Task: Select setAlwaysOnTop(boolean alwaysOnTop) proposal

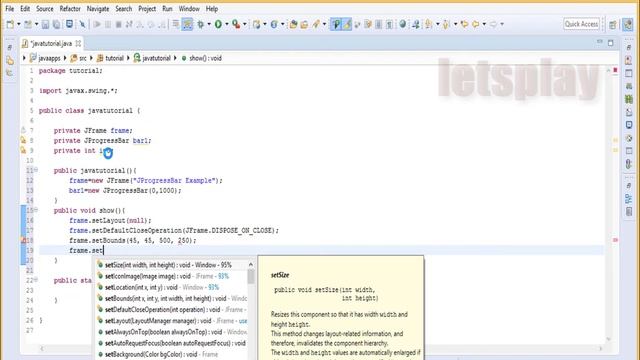Action: (171, 332)
